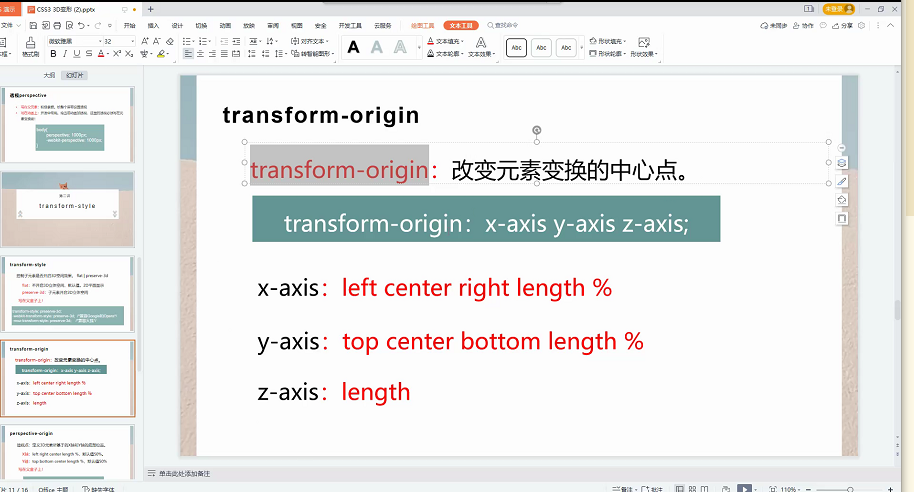914x492 pixels.
Task: Toggle bold formatting
Action: (53, 54)
